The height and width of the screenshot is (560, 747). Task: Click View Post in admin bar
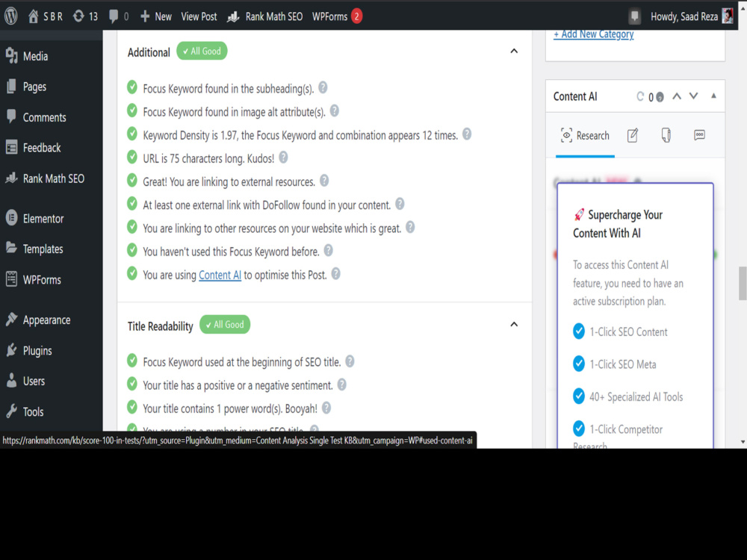[x=199, y=16]
